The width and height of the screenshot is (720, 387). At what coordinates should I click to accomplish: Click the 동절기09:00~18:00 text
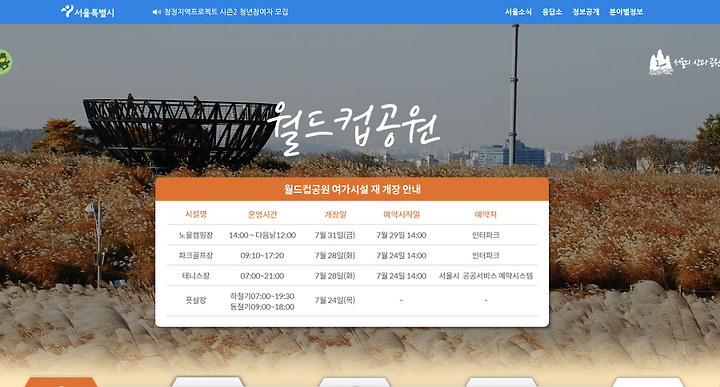click(x=262, y=307)
